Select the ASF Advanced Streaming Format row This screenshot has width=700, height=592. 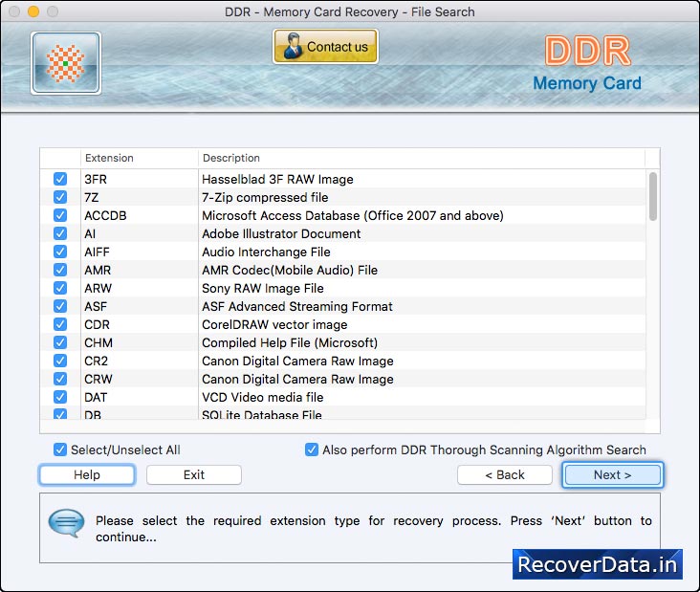point(343,306)
